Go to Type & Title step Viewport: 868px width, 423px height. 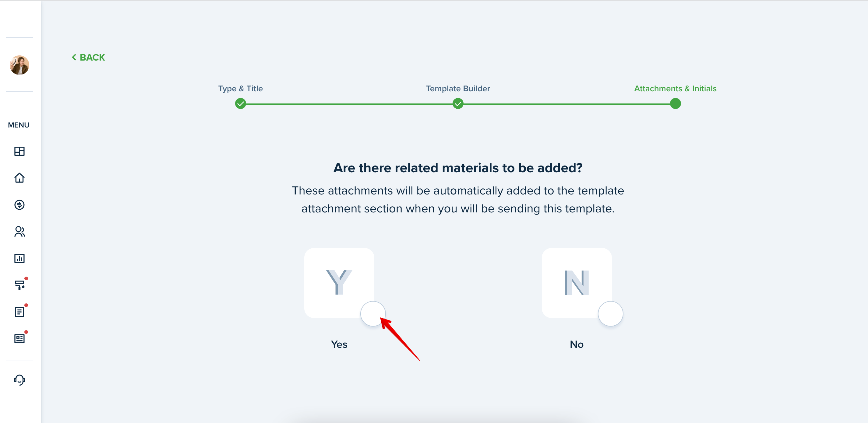(x=240, y=89)
